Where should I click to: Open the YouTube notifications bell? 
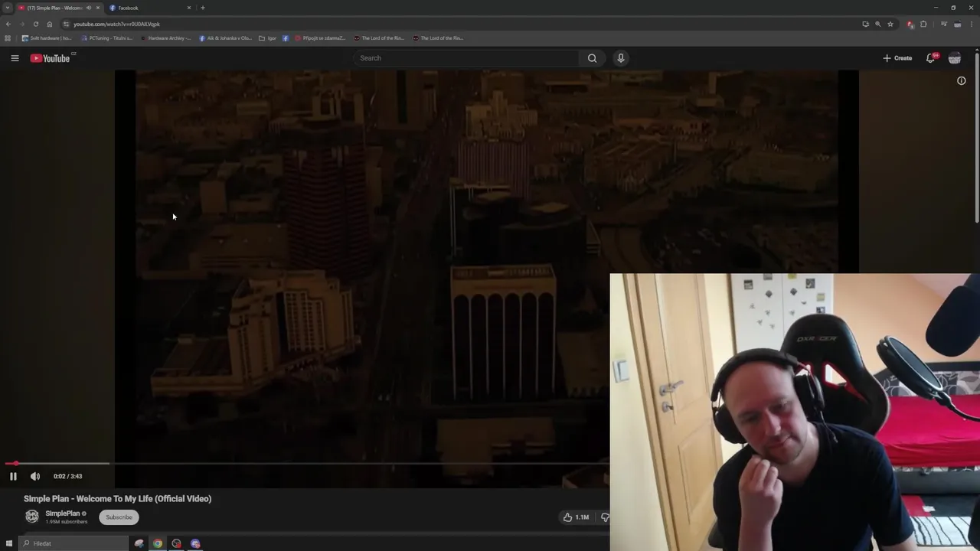pyautogui.click(x=931, y=58)
